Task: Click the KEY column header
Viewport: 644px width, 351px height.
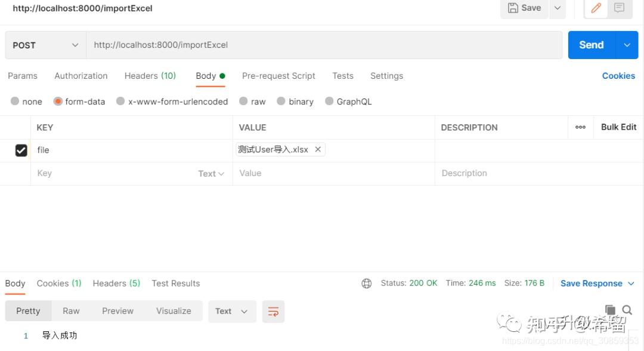Action: click(x=45, y=128)
